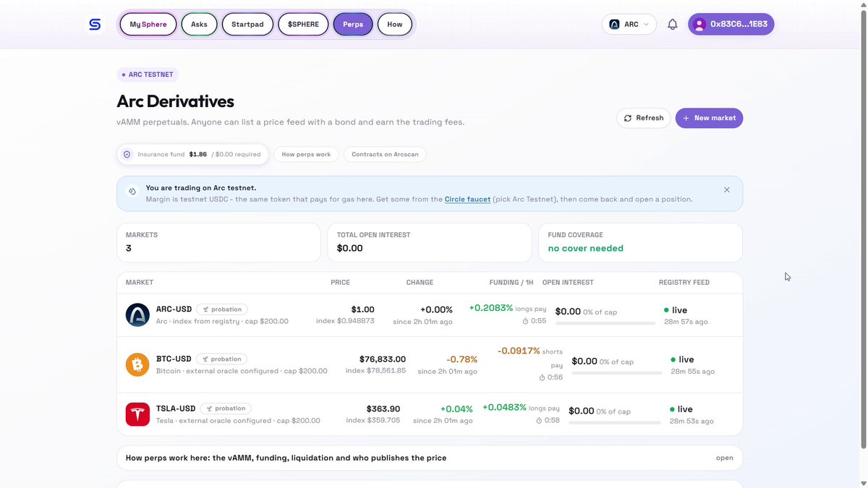Click the TSLA-USD open interest bar
868x488 pixels.
click(614, 423)
